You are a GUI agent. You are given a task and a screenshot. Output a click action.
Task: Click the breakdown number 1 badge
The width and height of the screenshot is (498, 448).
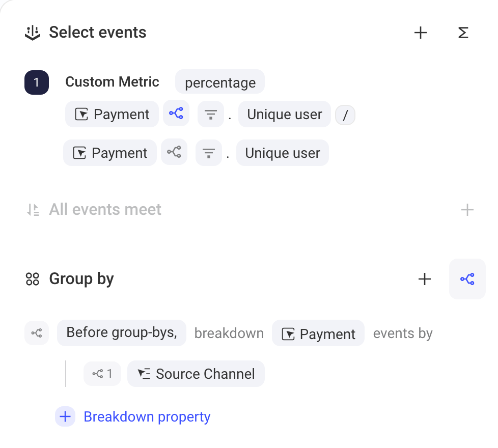click(102, 374)
